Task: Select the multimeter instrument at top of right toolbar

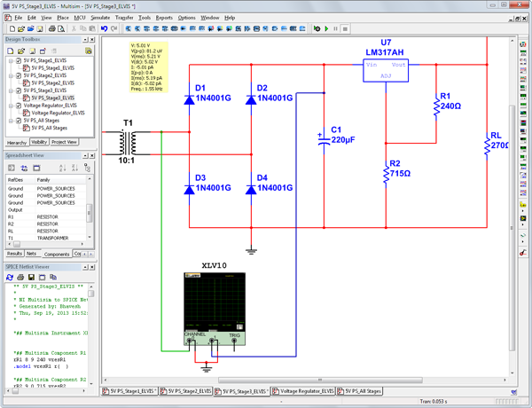Action: [524, 43]
